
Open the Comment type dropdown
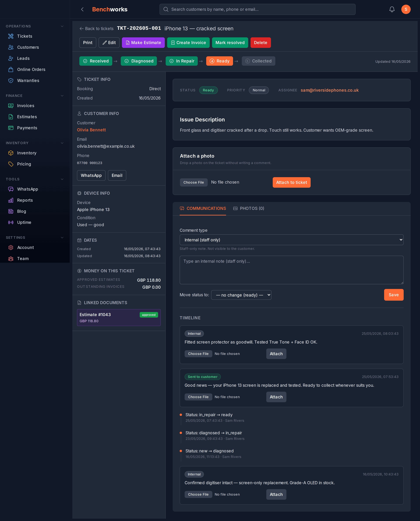(292, 240)
